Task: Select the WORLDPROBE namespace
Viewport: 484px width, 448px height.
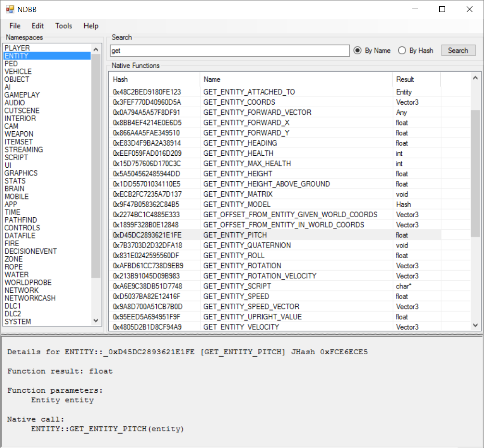Action: [x=47, y=283]
